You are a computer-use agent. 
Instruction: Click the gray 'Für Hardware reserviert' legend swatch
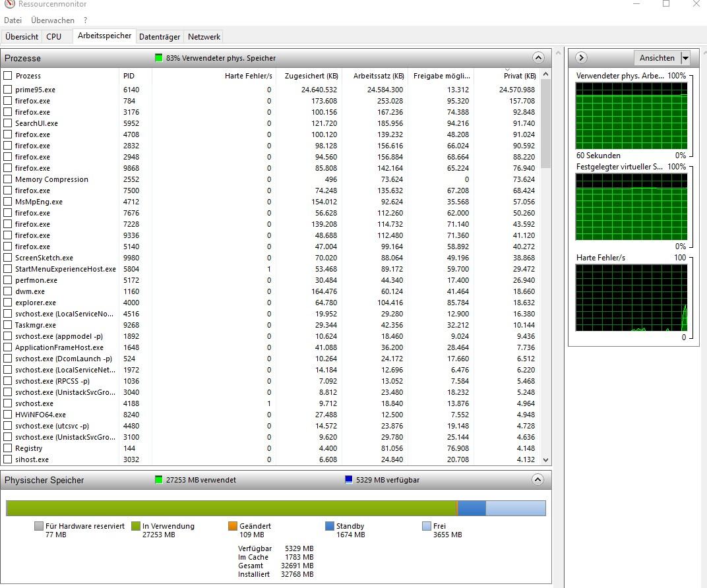[39, 526]
